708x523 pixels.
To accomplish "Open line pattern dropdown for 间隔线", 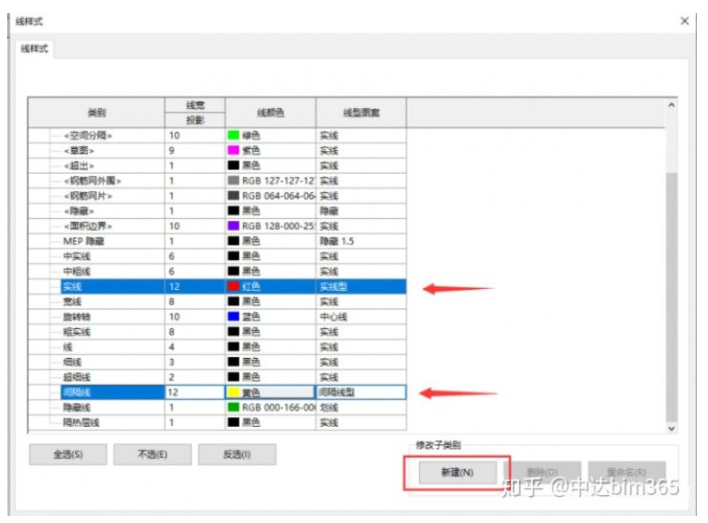I will pyautogui.click(x=360, y=393).
